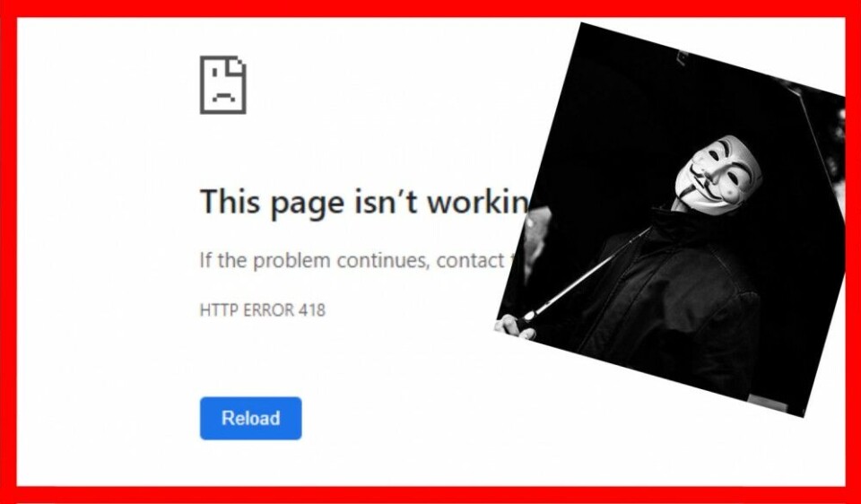Open the tilted black-and-white photo
The height and width of the screenshot is (504, 861).
click(670, 220)
